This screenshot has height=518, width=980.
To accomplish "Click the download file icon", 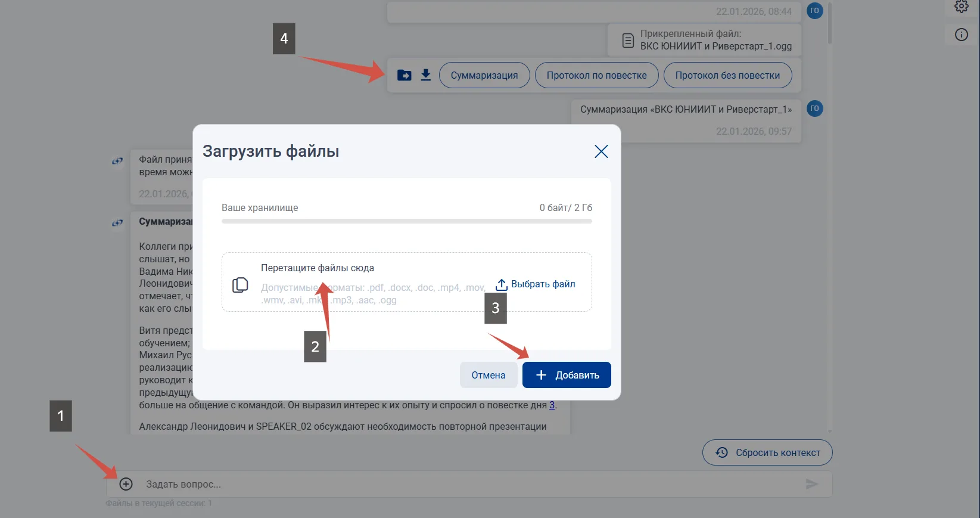I will pyautogui.click(x=426, y=75).
